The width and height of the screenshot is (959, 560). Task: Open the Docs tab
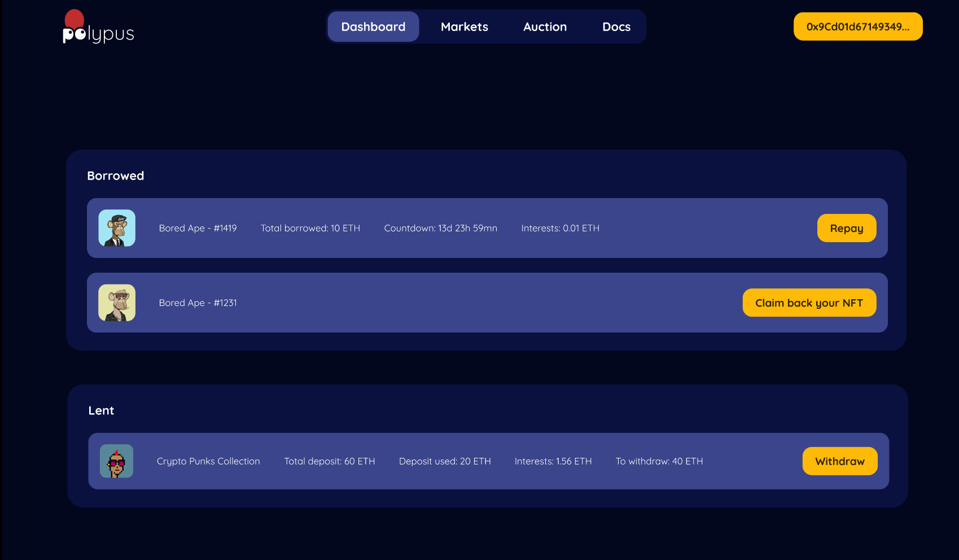(616, 27)
